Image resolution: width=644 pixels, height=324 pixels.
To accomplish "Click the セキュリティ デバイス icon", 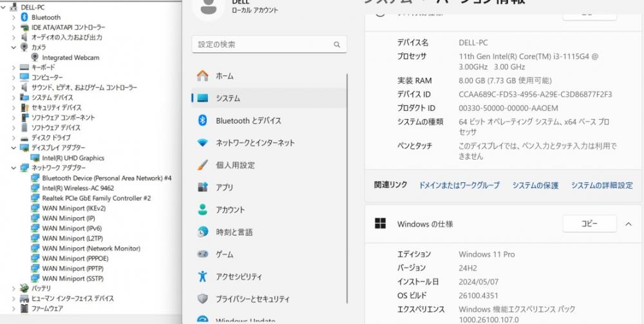I will (24, 108).
